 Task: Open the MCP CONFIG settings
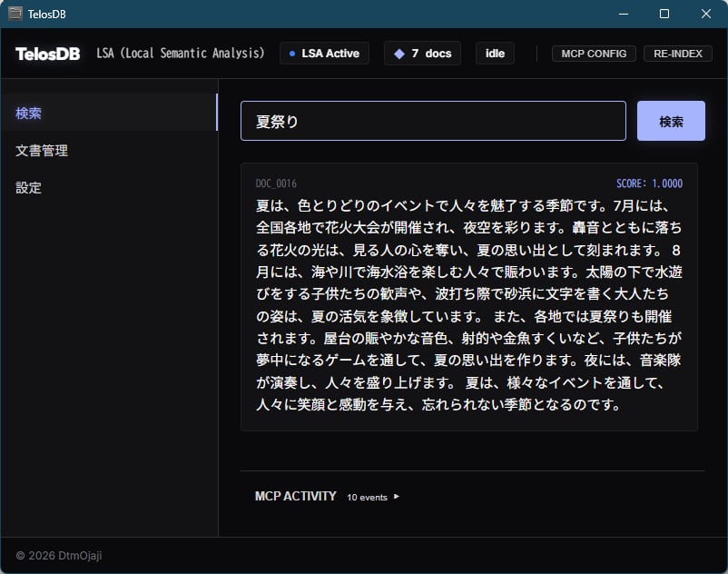pyautogui.click(x=594, y=54)
